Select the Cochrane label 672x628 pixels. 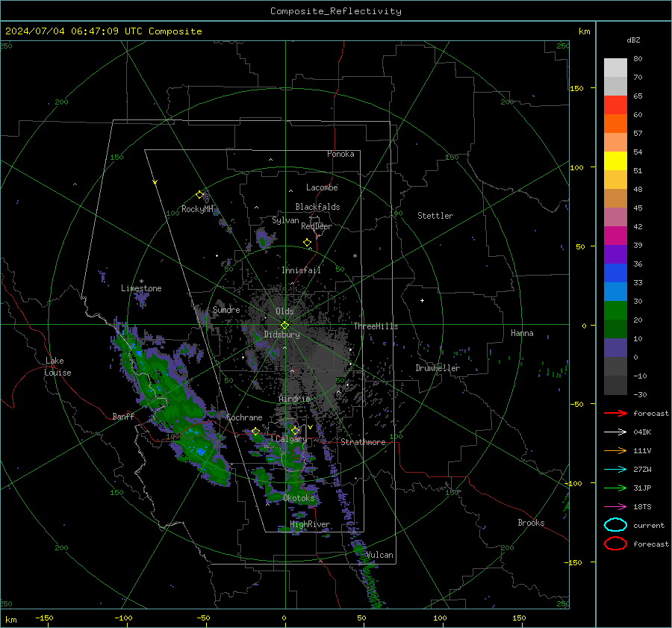[244, 417]
